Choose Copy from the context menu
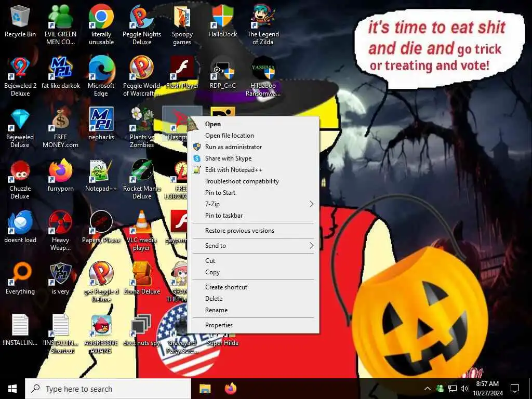This screenshot has width=532, height=399. [x=253, y=272]
